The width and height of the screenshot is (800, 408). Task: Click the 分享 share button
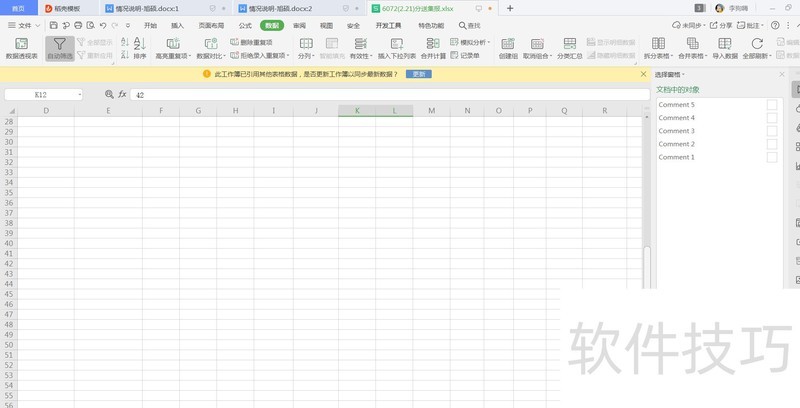721,25
